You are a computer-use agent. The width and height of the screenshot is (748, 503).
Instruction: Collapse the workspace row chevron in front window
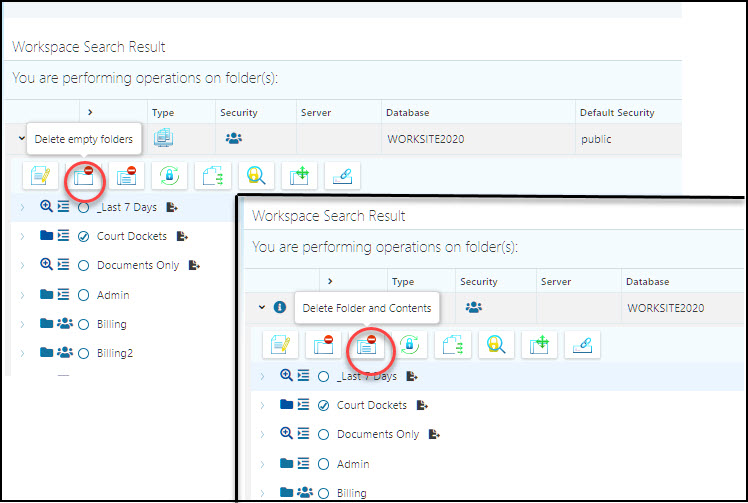tap(261, 307)
